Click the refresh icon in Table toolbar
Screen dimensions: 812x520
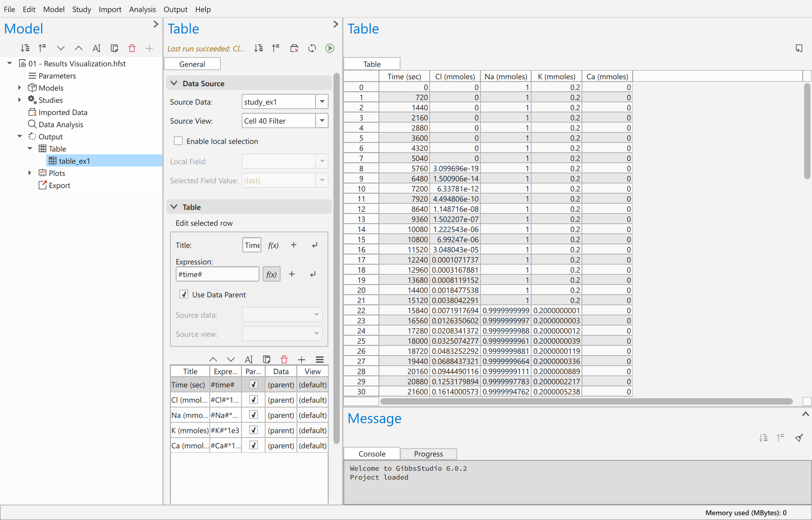[312, 48]
